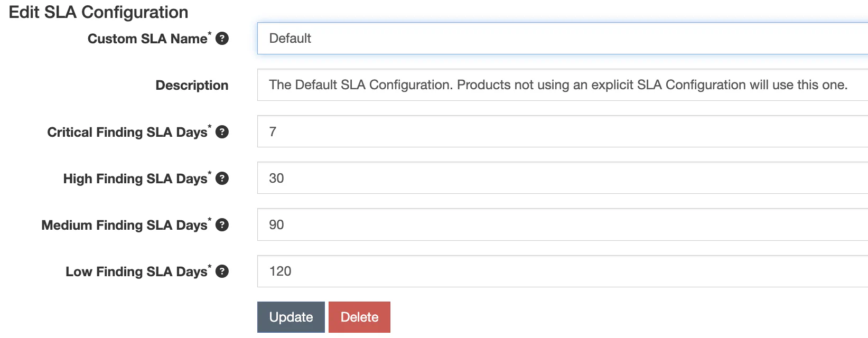Viewport: 868px width, 338px height.
Task: Focus the Low Finding SLA Days field
Action: click(x=563, y=271)
